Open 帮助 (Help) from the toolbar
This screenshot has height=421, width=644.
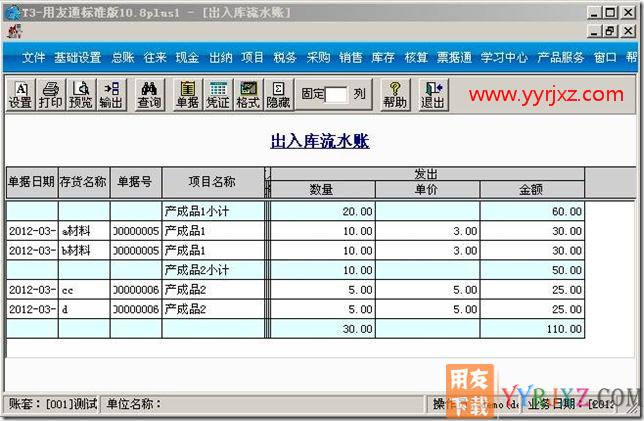(x=395, y=95)
